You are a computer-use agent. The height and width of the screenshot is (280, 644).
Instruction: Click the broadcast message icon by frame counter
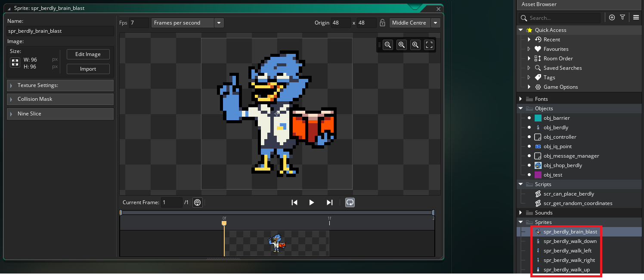[198, 202]
